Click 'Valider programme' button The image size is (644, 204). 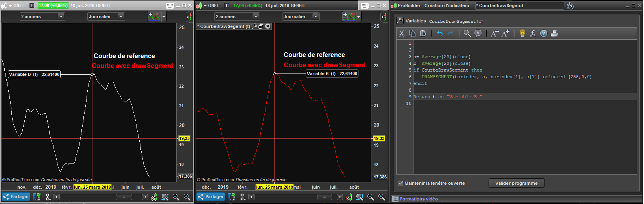pos(517,183)
